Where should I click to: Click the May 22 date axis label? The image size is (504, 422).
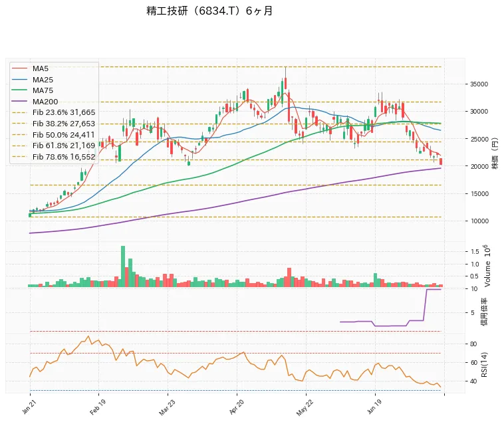[x=304, y=407]
